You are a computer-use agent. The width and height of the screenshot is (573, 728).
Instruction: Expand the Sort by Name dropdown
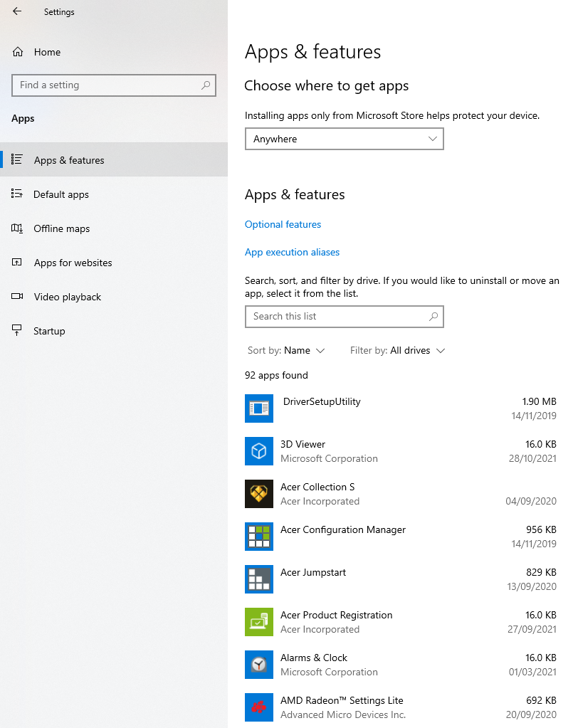[287, 351]
